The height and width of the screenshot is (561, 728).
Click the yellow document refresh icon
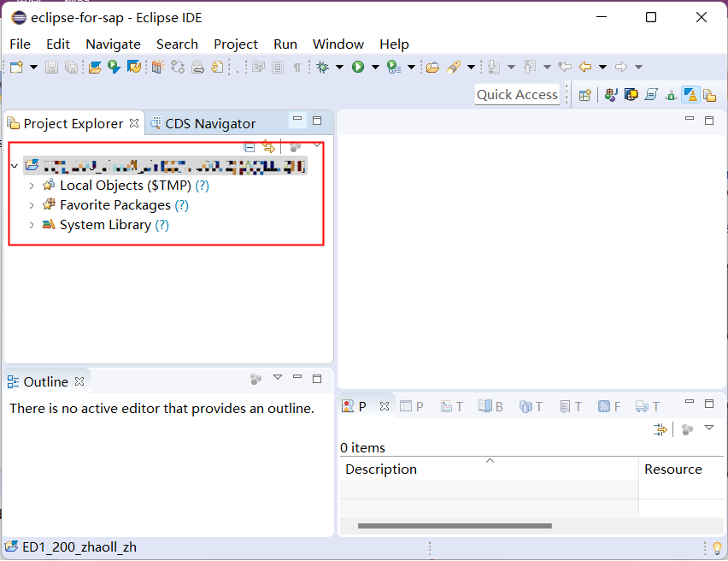[x=217, y=68]
